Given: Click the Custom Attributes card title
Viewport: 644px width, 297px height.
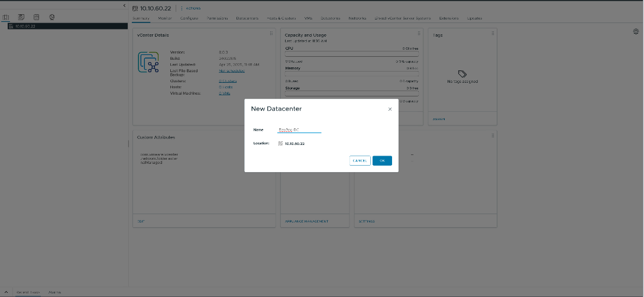Looking at the screenshot, I should 156,137.
